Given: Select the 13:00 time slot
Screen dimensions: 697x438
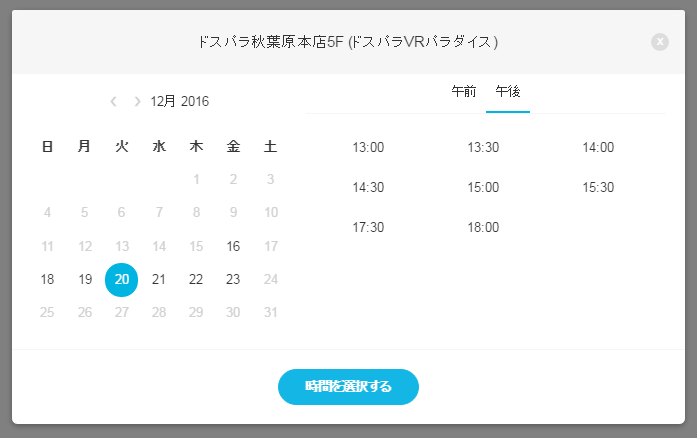Looking at the screenshot, I should pyautogui.click(x=368, y=147).
